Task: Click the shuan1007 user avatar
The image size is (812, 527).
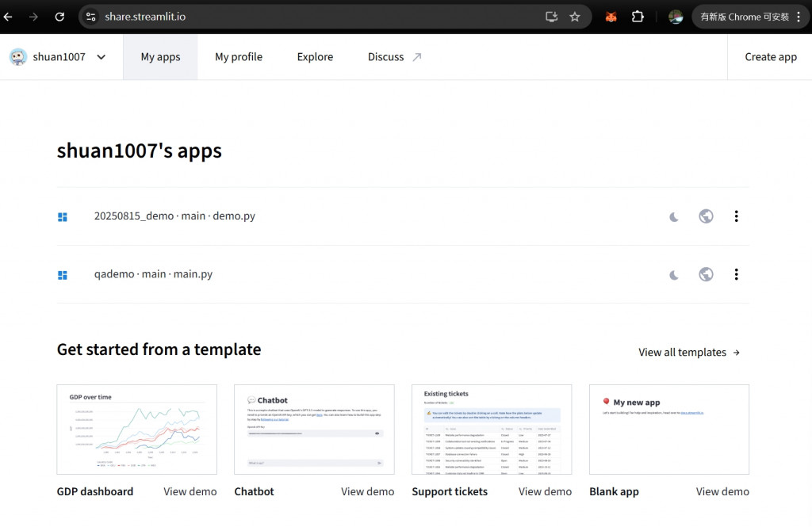Action: [x=18, y=57]
